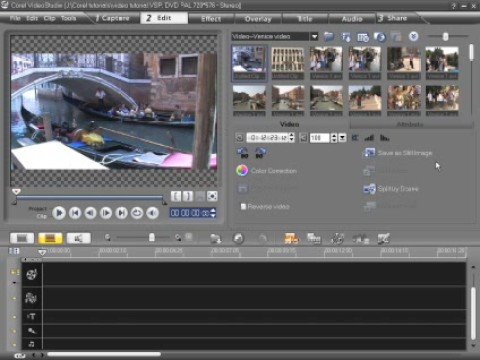Click the timeline zoom-out magnifier

[107, 237]
